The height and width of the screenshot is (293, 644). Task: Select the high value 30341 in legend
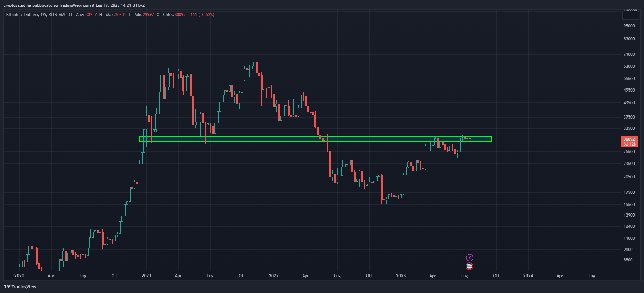tap(120, 15)
